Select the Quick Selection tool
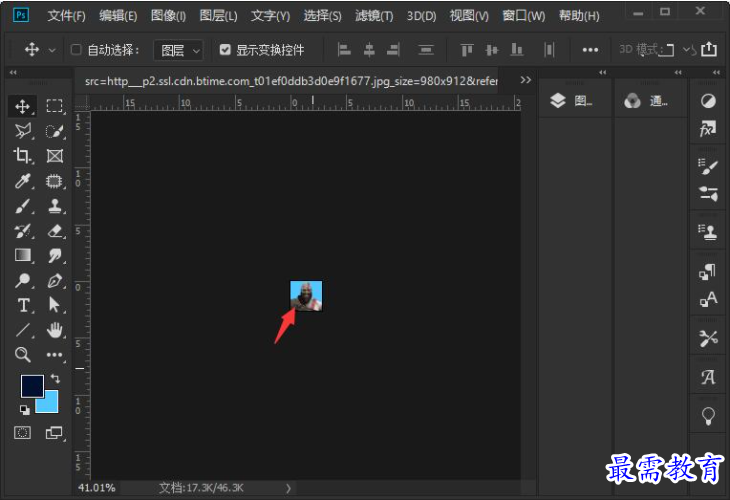 coord(54,131)
